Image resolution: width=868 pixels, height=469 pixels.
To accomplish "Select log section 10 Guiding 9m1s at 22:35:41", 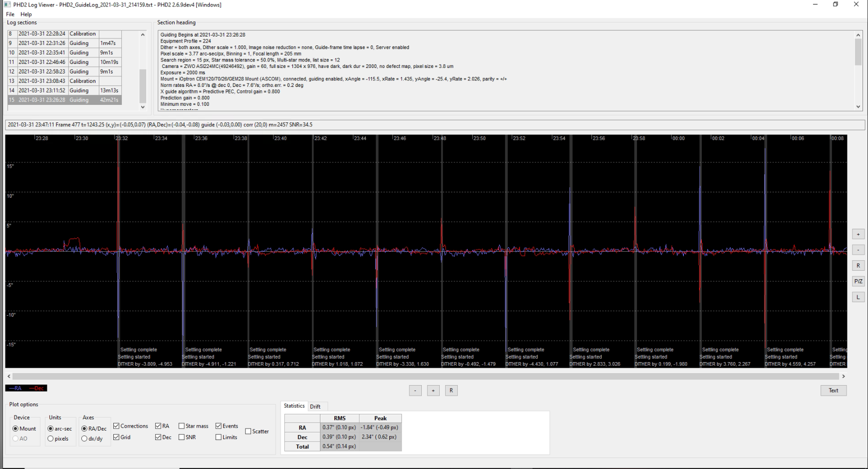I will click(64, 52).
